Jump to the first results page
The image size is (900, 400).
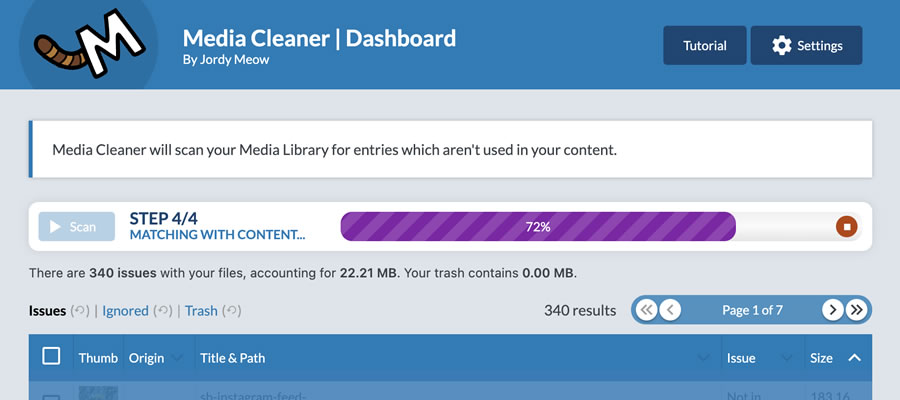coord(646,310)
